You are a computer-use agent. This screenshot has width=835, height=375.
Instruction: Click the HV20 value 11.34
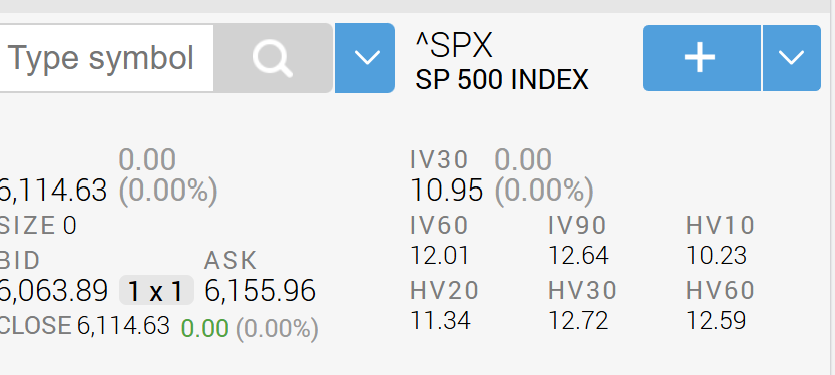[440, 320]
